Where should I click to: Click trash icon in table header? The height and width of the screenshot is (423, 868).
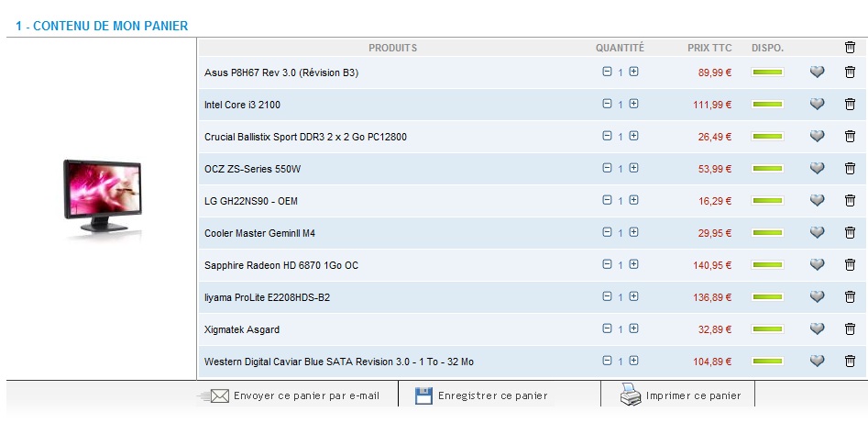point(850,48)
